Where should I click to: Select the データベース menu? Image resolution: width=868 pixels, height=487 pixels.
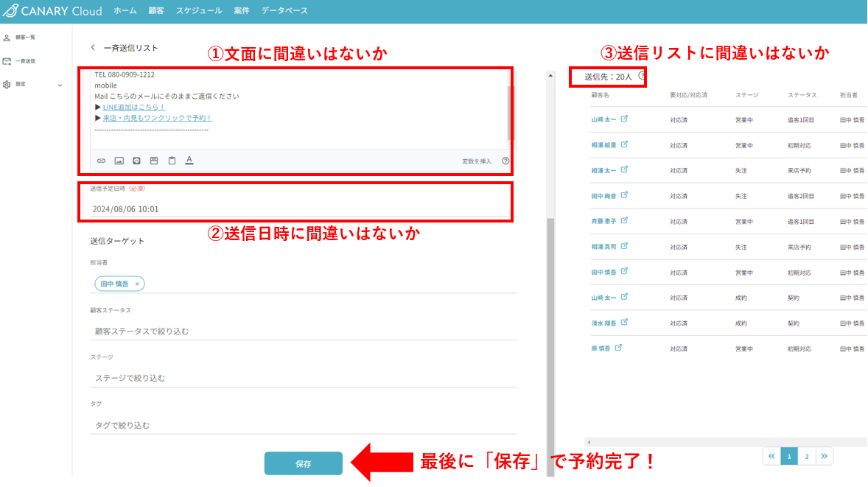tap(284, 10)
